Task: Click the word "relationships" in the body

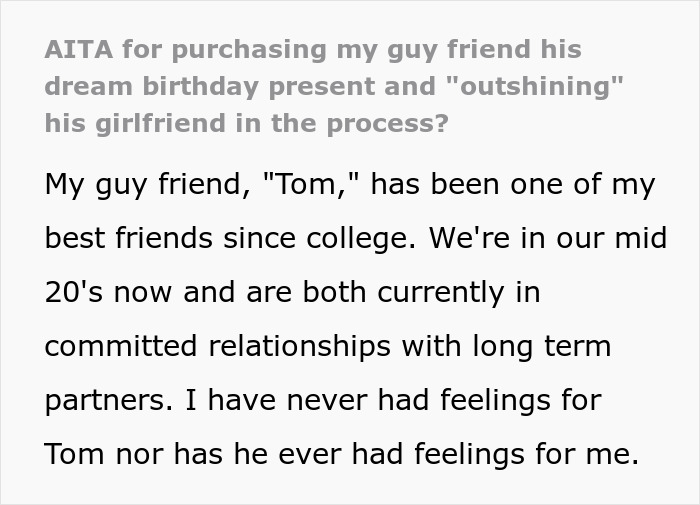Action: pyautogui.click(x=292, y=347)
